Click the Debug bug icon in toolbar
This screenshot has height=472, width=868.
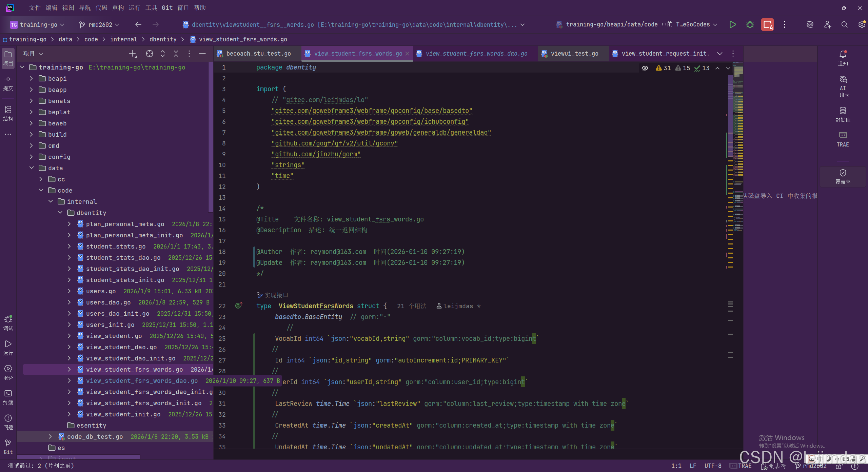[x=750, y=24]
